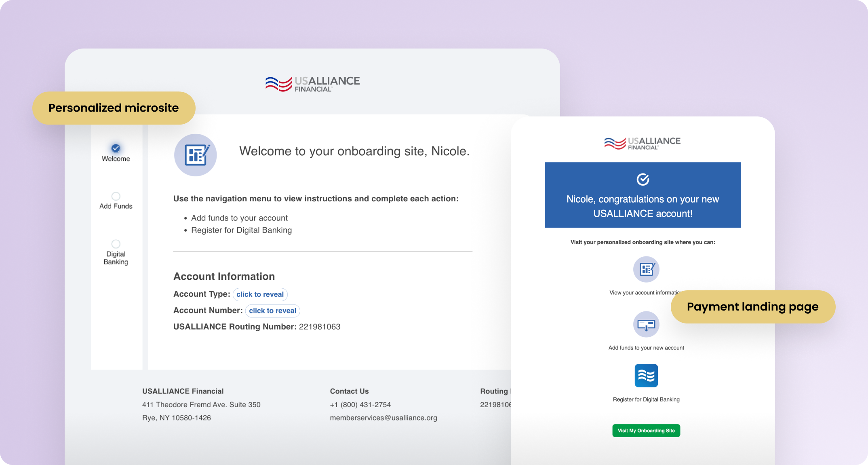The width and height of the screenshot is (868, 465).
Task: Select the Digital Banking step circle
Action: pos(116,244)
